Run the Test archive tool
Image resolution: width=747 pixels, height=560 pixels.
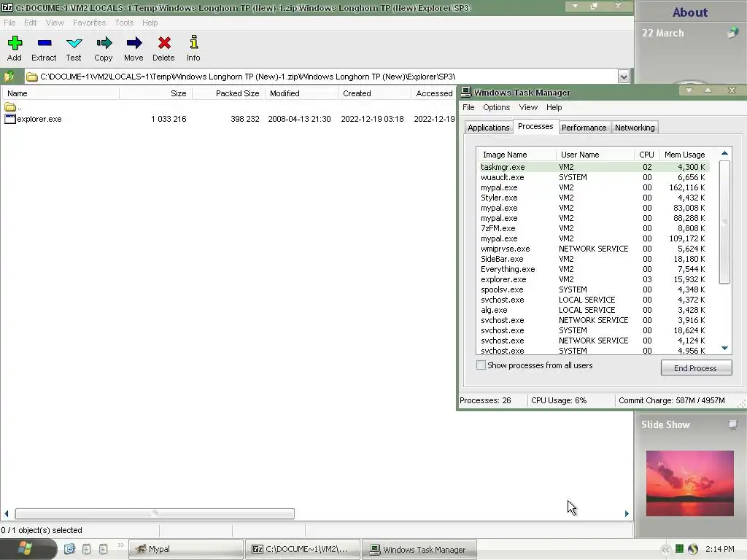74,43
